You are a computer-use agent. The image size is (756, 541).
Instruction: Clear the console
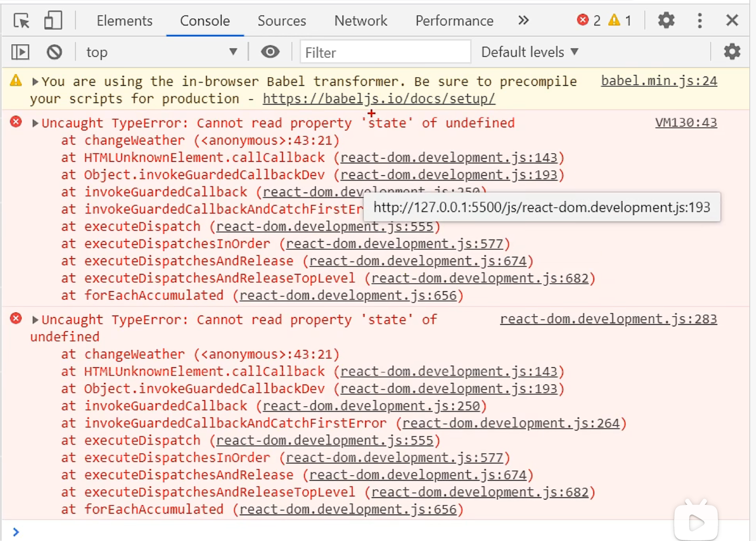pos(54,52)
